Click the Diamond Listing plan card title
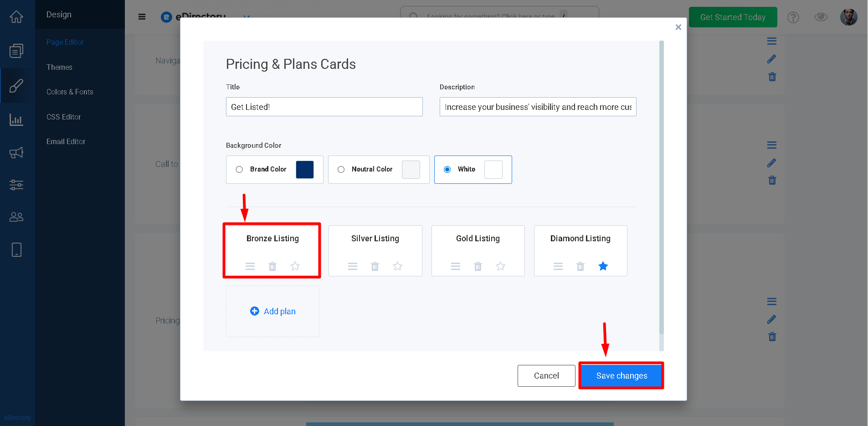 point(580,239)
